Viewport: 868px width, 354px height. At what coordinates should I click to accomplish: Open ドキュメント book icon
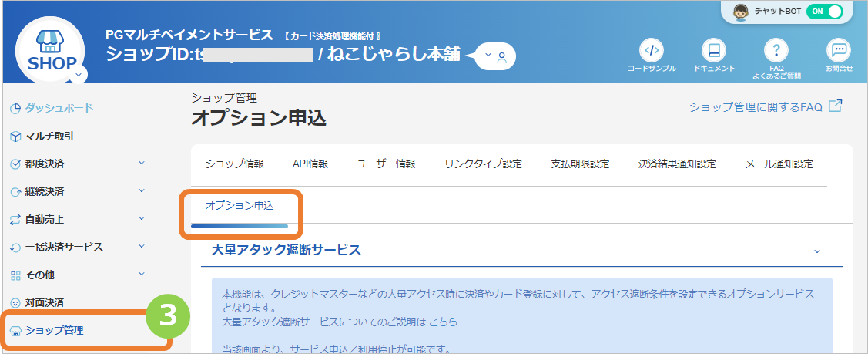click(713, 50)
